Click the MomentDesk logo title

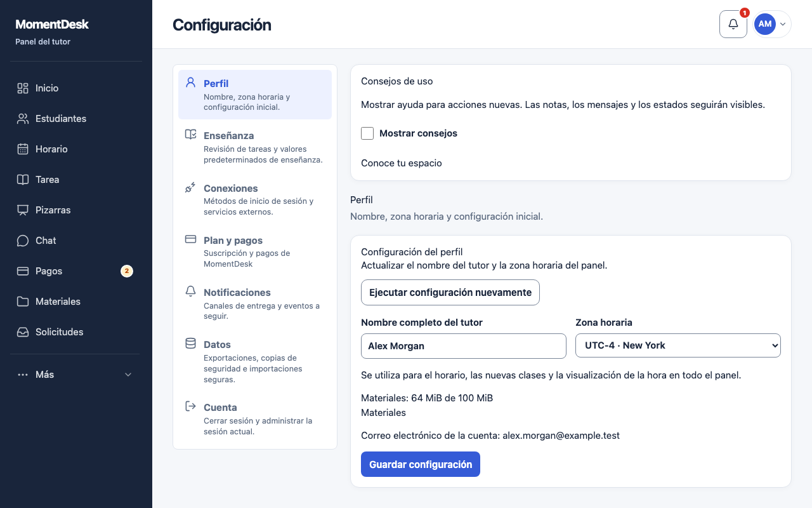pos(52,24)
